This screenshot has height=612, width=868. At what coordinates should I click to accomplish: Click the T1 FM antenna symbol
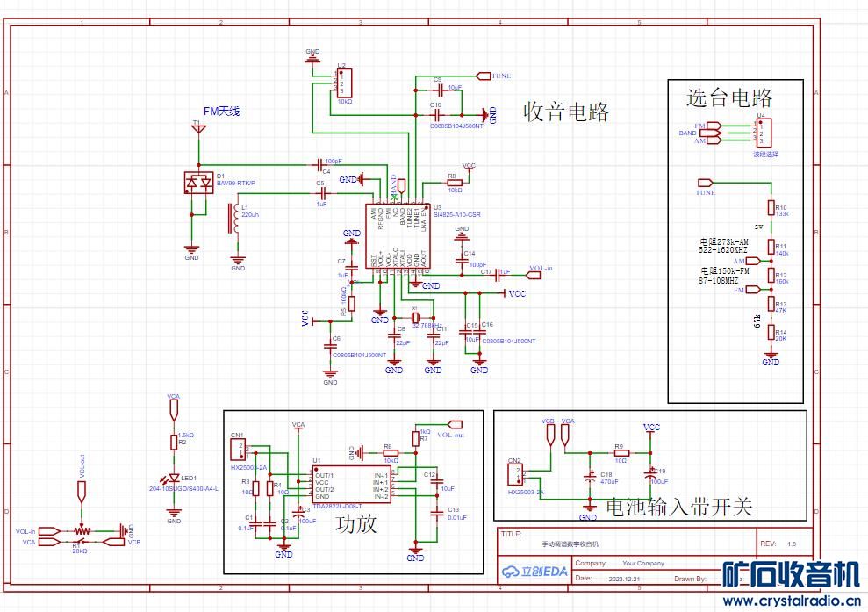(198, 130)
